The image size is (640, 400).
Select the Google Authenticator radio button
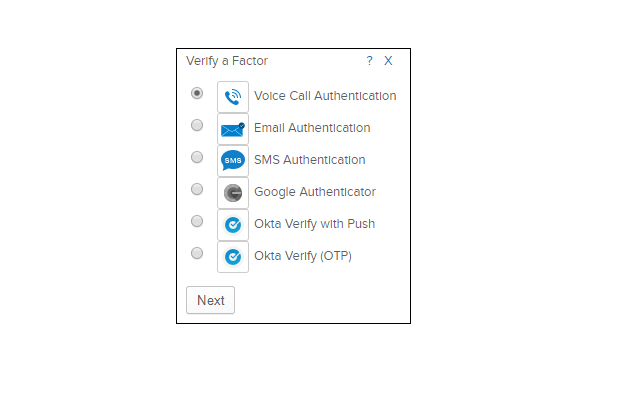click(x=197, y=189)
